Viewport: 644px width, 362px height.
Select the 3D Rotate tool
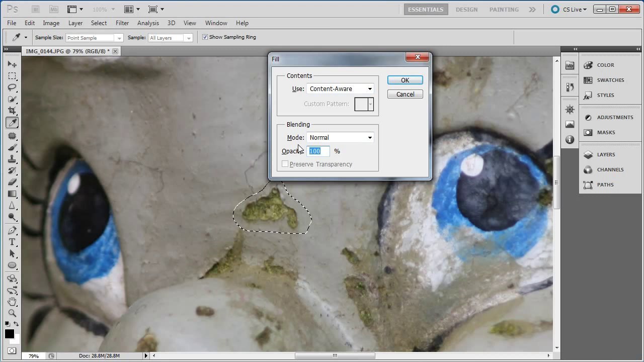12,279
